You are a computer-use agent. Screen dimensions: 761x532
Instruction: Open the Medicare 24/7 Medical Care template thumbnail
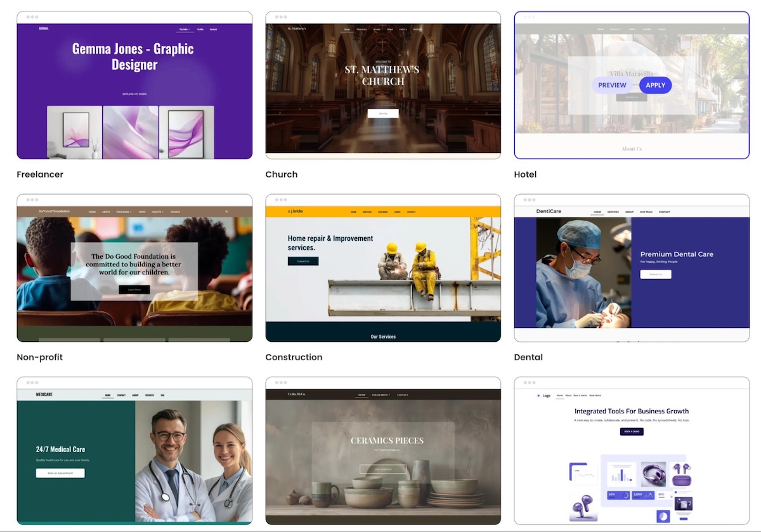click(x=134, y=451)
